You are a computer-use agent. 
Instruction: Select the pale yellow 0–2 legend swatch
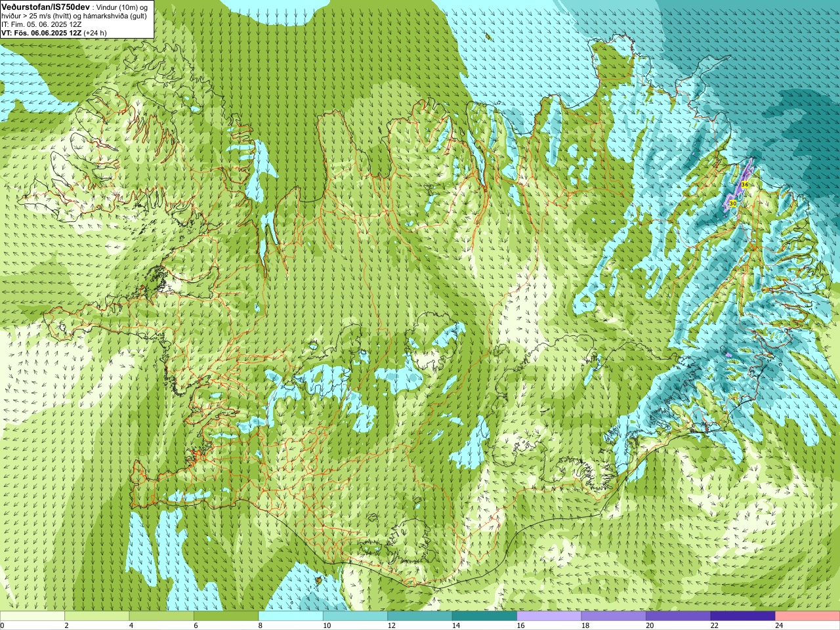click(32, 616)
